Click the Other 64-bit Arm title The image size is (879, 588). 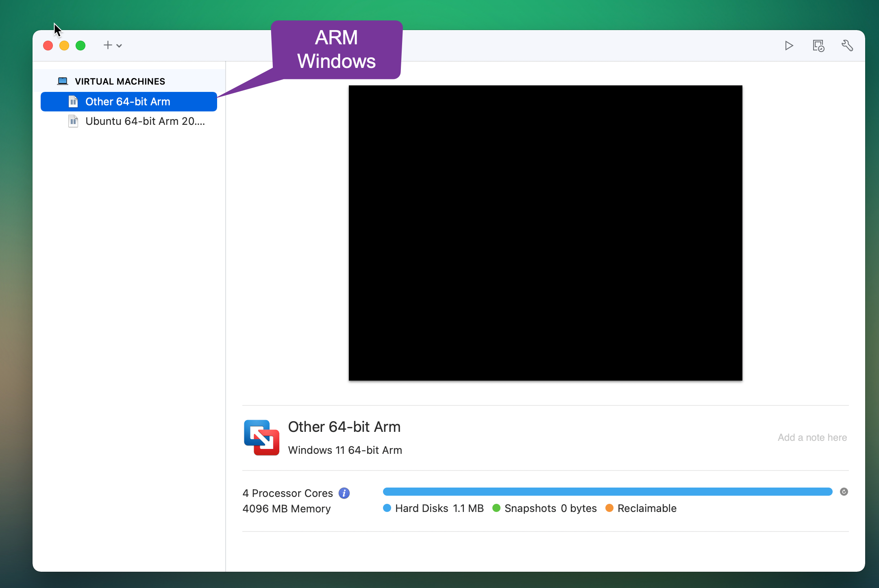[344, 427]
